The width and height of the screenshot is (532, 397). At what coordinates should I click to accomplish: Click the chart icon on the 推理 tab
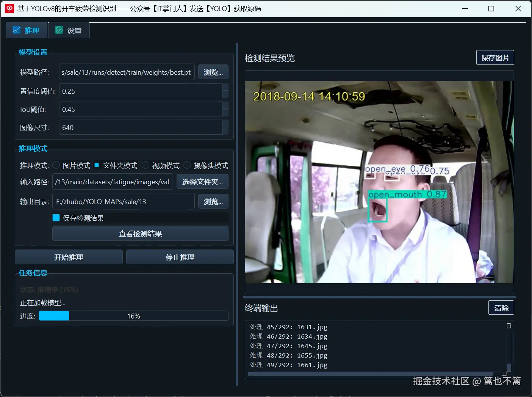pyautogui.click(x=16, y=30)
